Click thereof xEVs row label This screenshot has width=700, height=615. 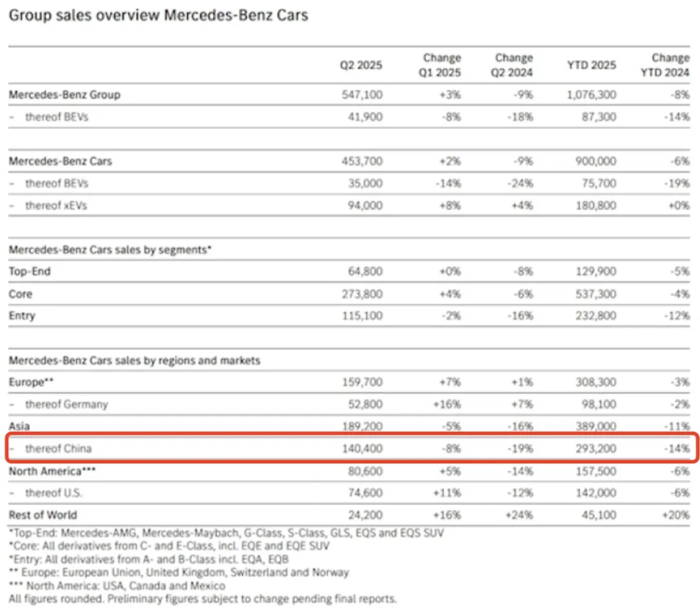56,205
